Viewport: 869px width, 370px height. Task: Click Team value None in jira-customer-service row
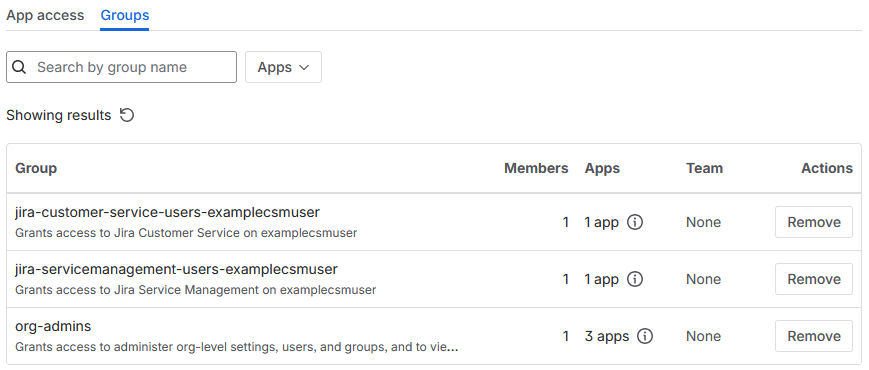coord(703,222)
